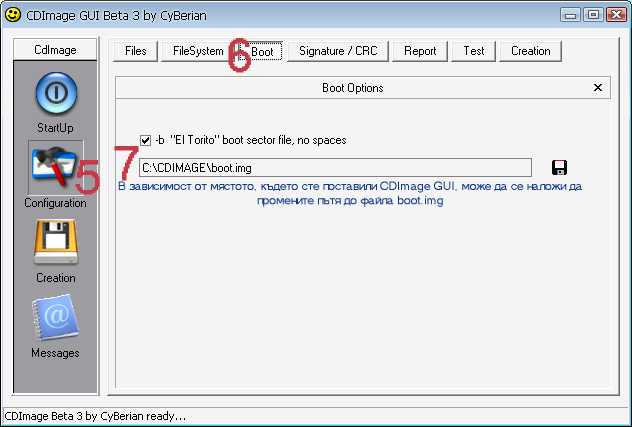The width and height of the screenshot is (632, 427).
Task: Select the Configuration icon in the sidebar
Action: pyautogui.click(x=56, y=168)
